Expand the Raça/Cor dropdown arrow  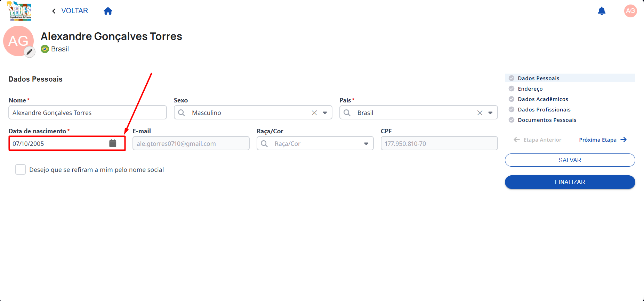tap(366, 144)
